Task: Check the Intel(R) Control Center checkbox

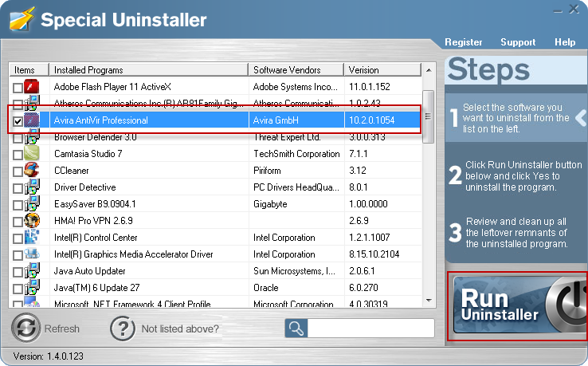Action: [x=18, y=238]
